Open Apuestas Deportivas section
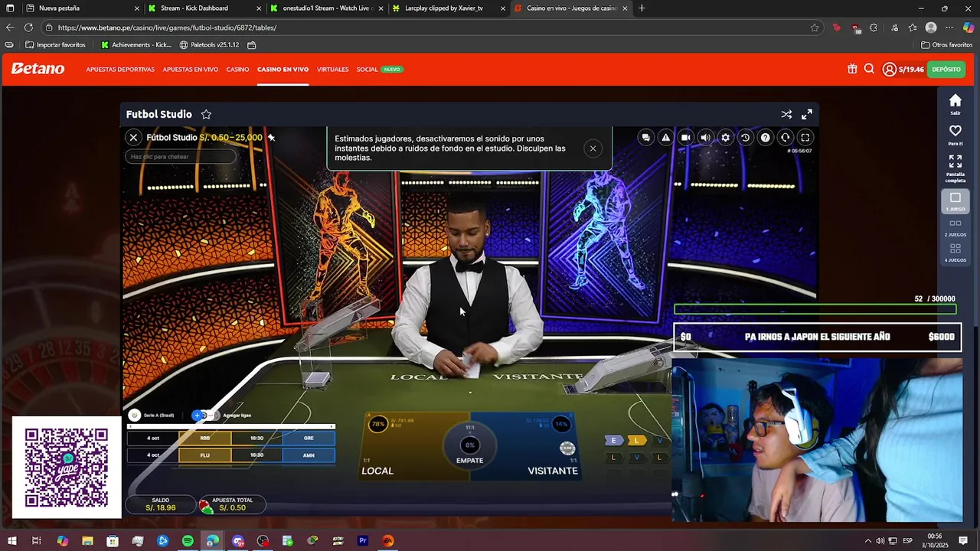The height and width of the screenshot is (551, 980). pos(120,70)
